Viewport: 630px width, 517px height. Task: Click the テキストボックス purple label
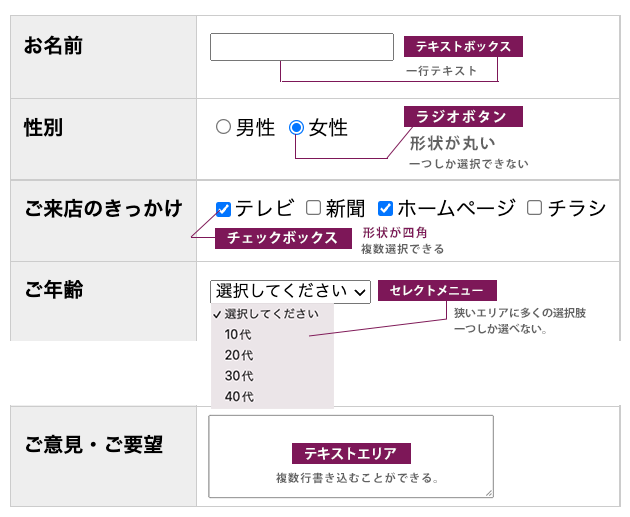(463, 46)
